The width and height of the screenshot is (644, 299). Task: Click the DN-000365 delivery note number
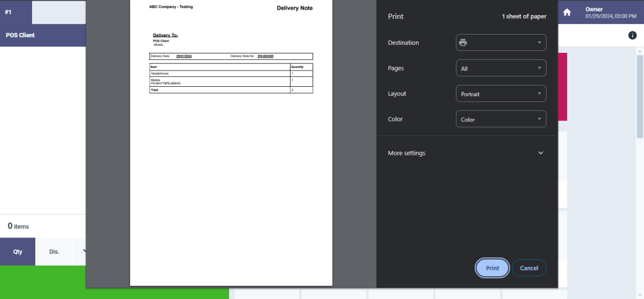click(x=265, y=57)
